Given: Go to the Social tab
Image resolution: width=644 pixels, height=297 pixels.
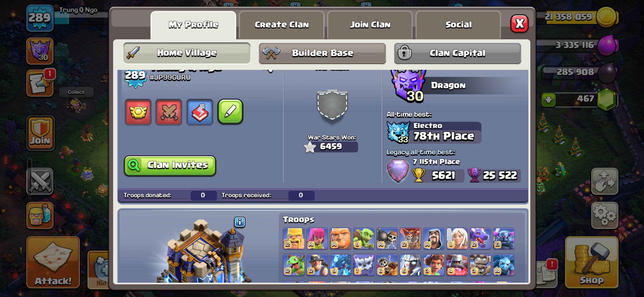Looking at the screenshot, I should (x=458, y=25).
